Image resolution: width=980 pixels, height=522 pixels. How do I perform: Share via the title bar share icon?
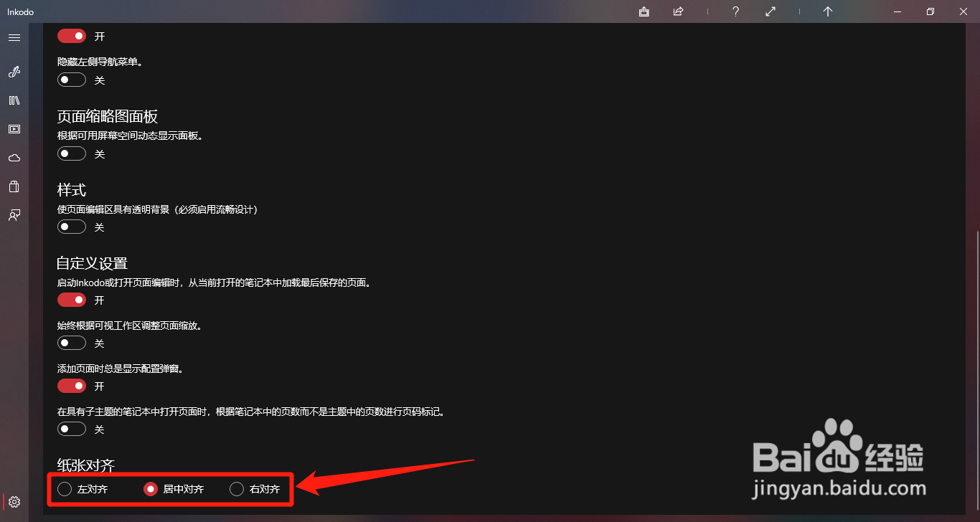coord(678,11)
